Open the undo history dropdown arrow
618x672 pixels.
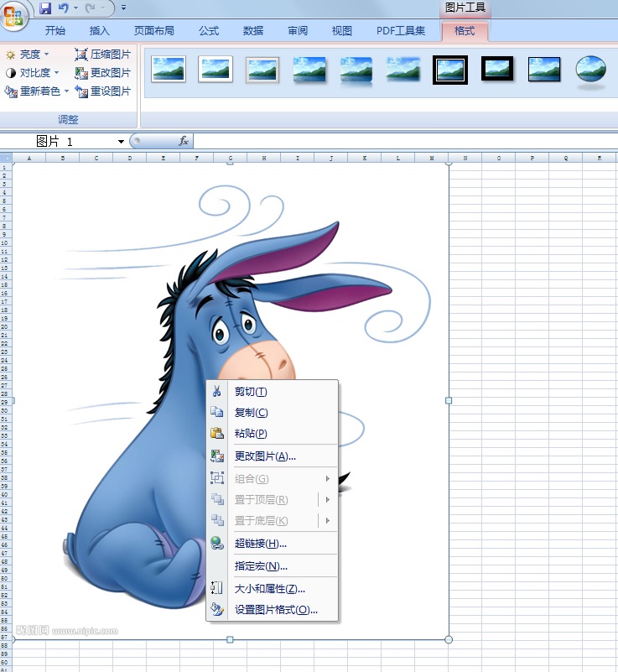[x=75, y=8]
